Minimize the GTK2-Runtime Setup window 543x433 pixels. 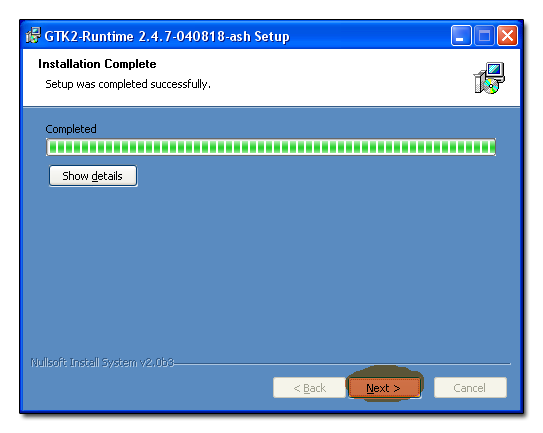click(x=461, y=35)
